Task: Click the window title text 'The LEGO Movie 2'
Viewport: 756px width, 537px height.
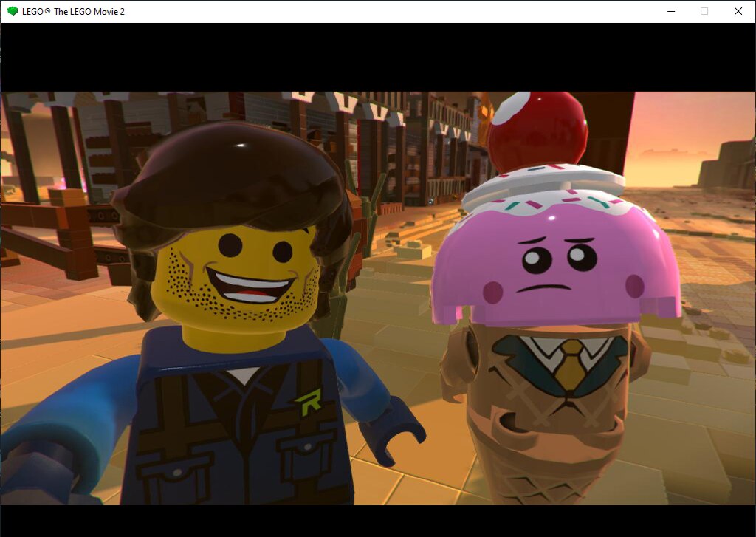Action: coord(89,11)
